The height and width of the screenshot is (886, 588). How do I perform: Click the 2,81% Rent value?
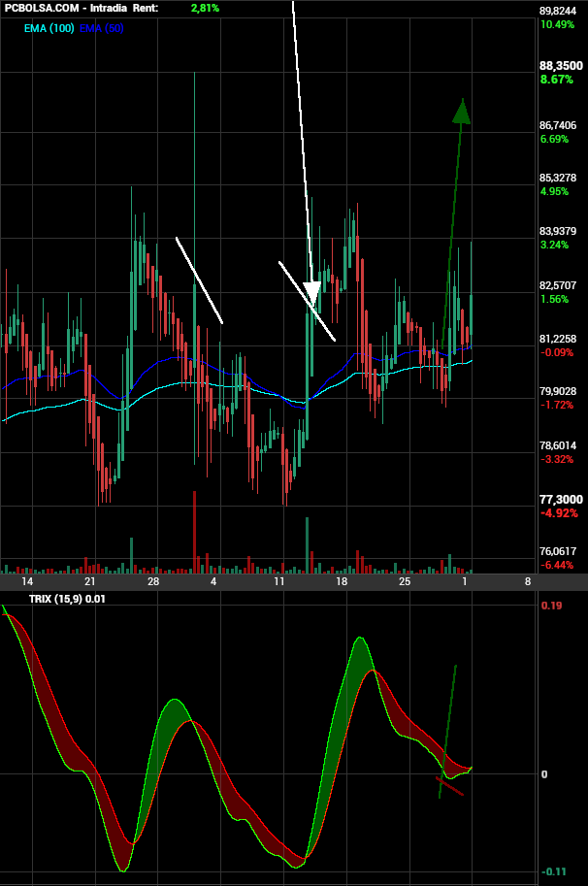point(205,8)
